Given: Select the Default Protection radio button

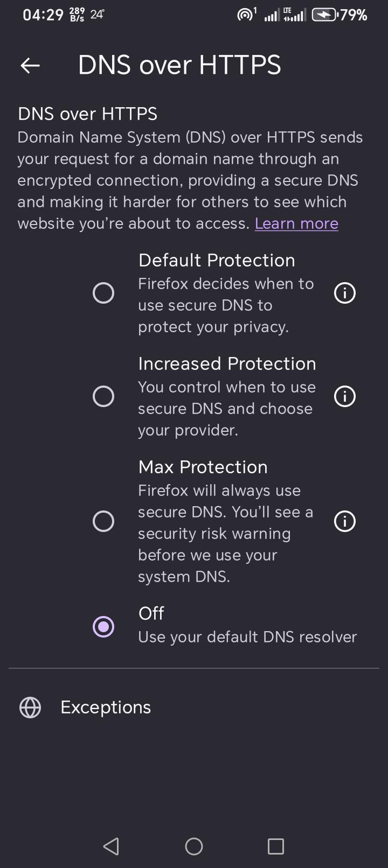Looking at the screenshot, I should (x=103, y=293).
